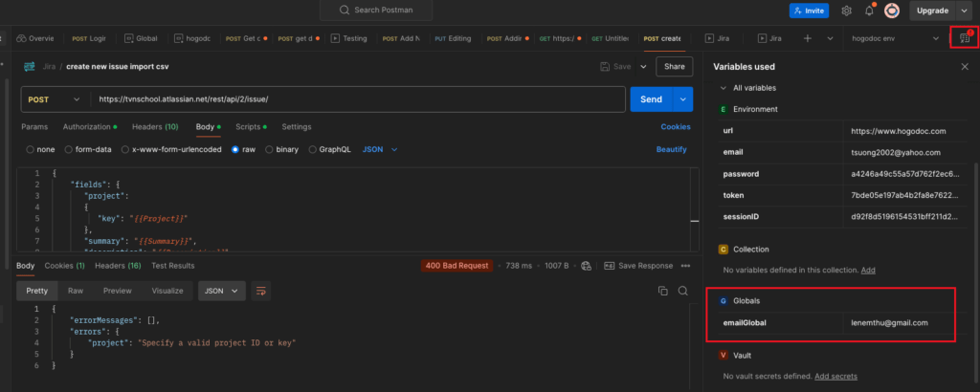The height and width of the screenshot is (392, 980).
Task: Click the email value tsuong2002@yahoo.com
Action: pos(896,152)
